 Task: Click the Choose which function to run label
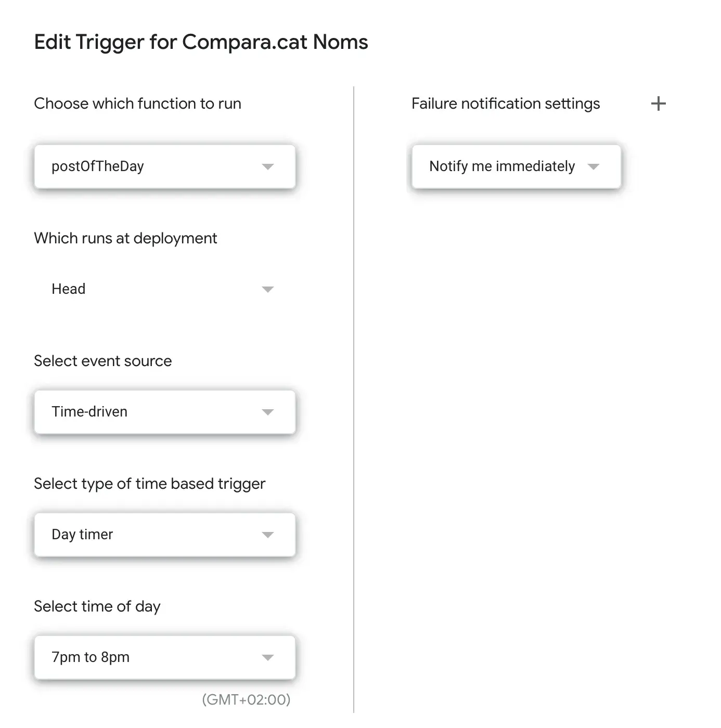coord(137,103)
